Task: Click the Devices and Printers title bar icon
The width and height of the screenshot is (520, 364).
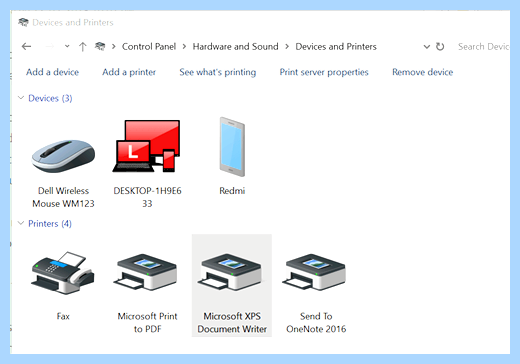Action: [x=23, y=22]
